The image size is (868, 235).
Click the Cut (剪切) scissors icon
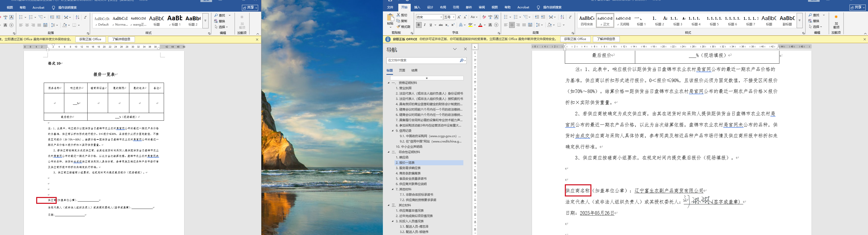click(x=399, y=15)
